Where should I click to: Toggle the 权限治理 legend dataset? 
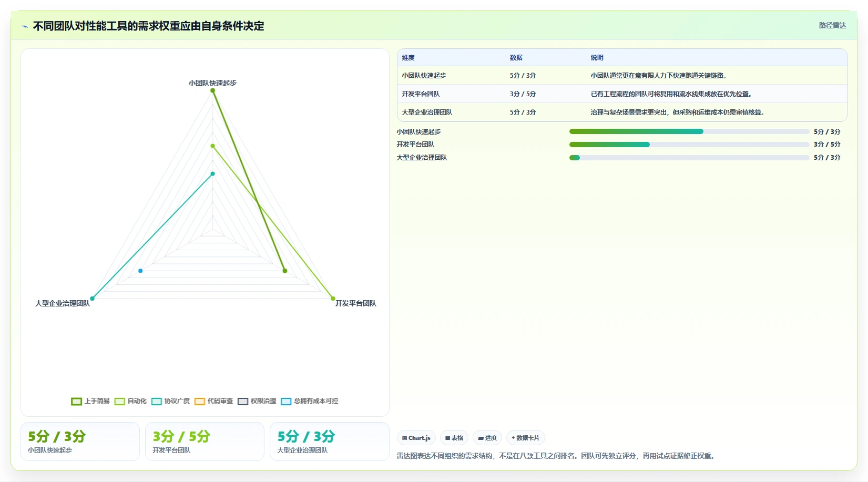pyautogui.click(x=257, y=401)
